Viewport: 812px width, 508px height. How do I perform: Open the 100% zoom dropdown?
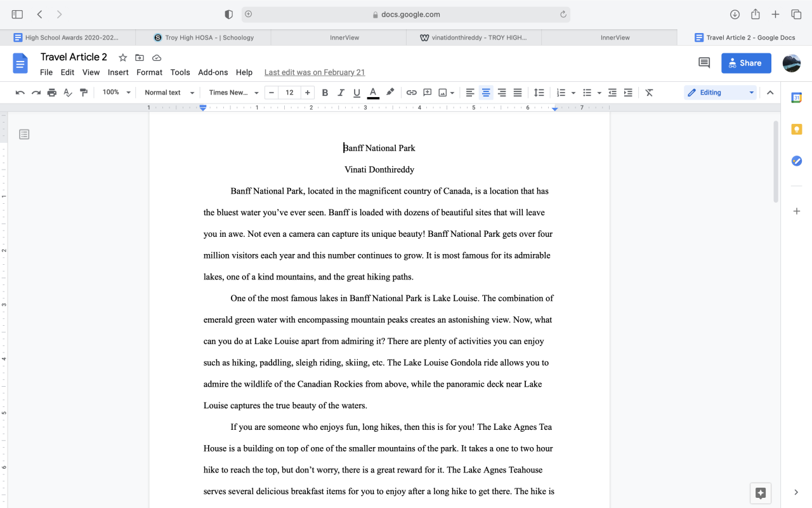tap(115, 93)
